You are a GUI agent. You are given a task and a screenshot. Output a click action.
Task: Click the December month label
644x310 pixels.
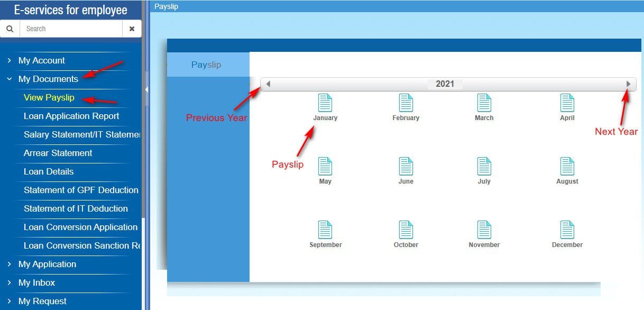pyautogui.click(x=567, y=245)
